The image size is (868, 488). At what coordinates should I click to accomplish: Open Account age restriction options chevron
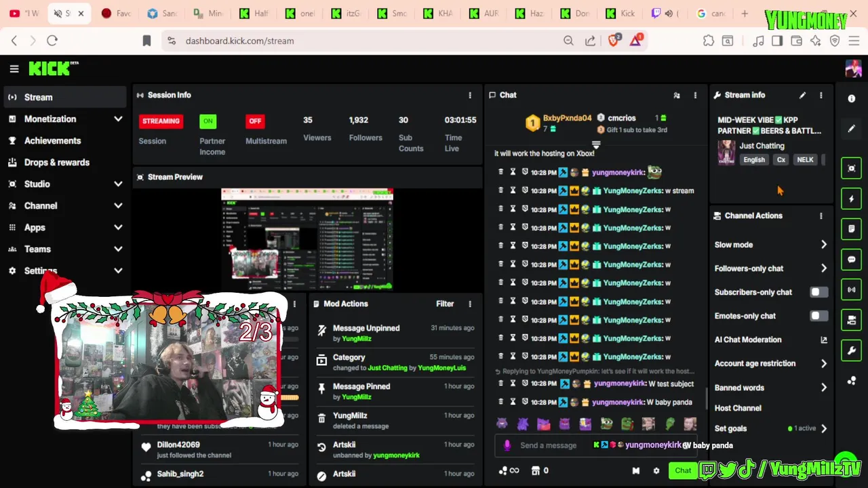(x=824, y=363)
